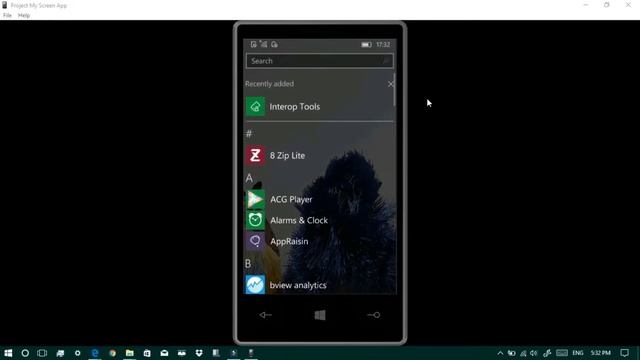This screenshot has width=640, height=360.
Task: Open the Windows Start menu
Action: click(x=8, y=353)
